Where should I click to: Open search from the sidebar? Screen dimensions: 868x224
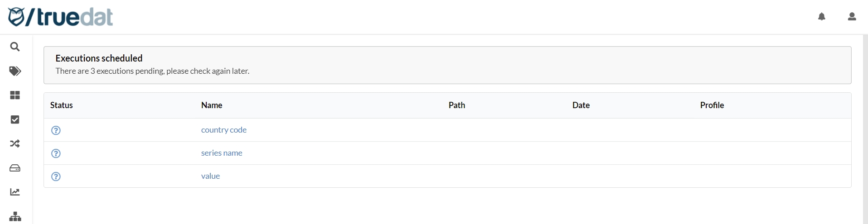(x=15, y=47)
